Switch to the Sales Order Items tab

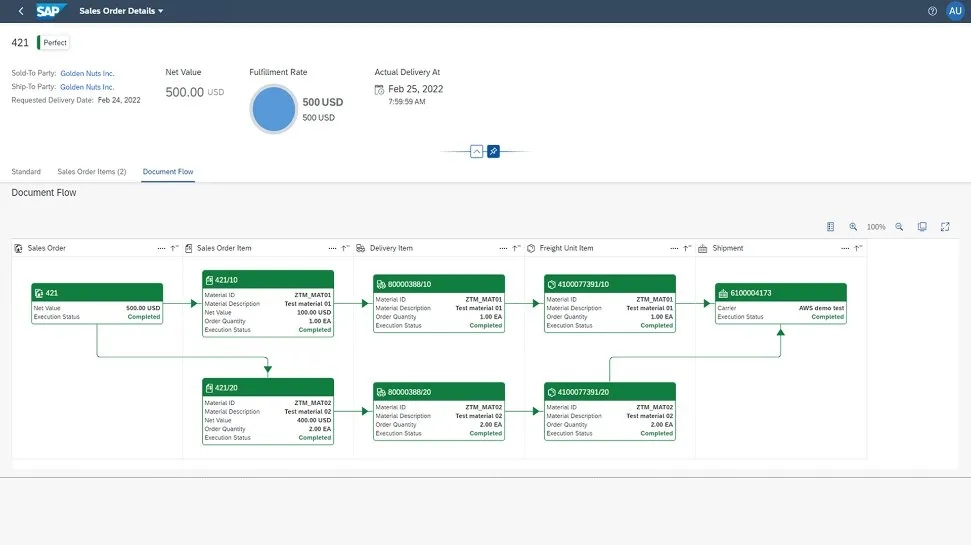click(x=91, y=172)
